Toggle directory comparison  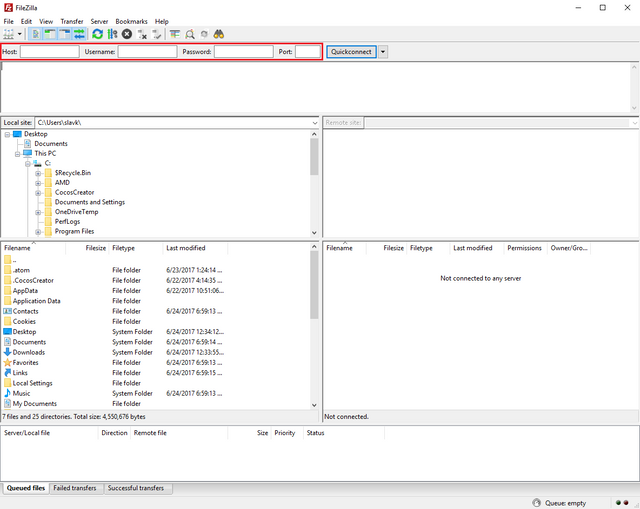pos(190,34)
